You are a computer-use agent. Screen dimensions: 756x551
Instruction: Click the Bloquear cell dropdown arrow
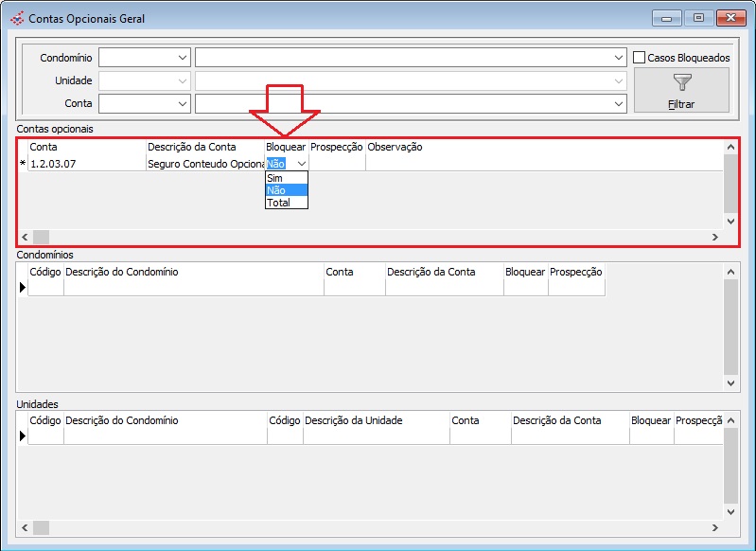pos(301,164)
